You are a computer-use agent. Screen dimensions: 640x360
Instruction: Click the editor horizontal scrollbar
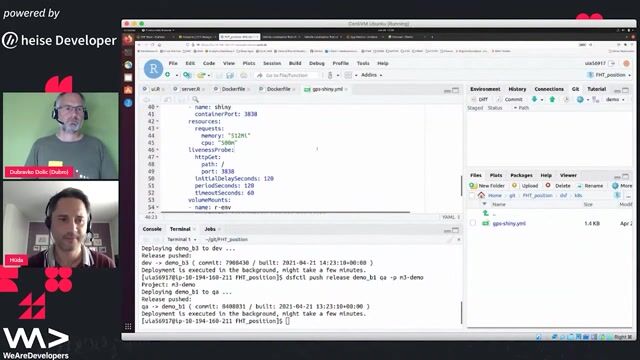coord(285,212)
